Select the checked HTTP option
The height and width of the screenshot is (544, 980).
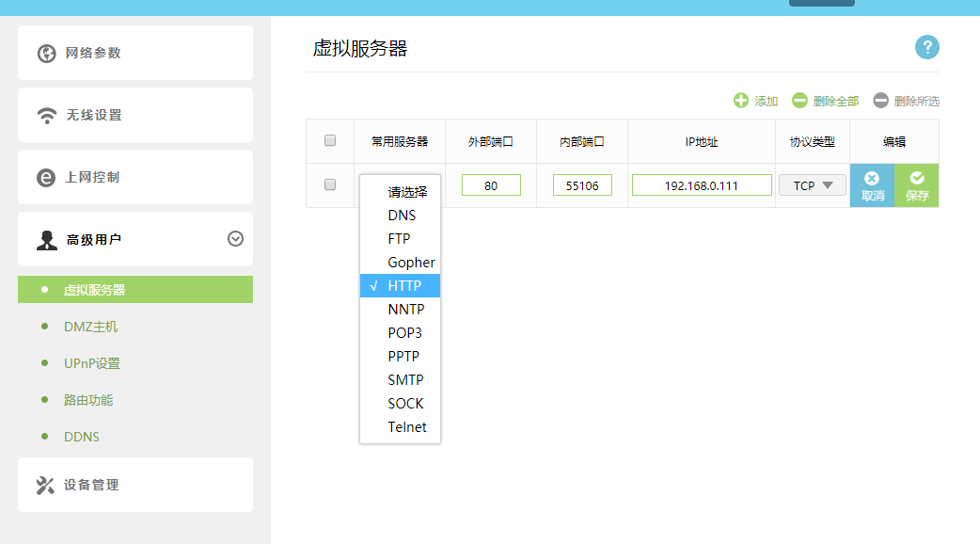pyautogui.click(x=400, y=286)
